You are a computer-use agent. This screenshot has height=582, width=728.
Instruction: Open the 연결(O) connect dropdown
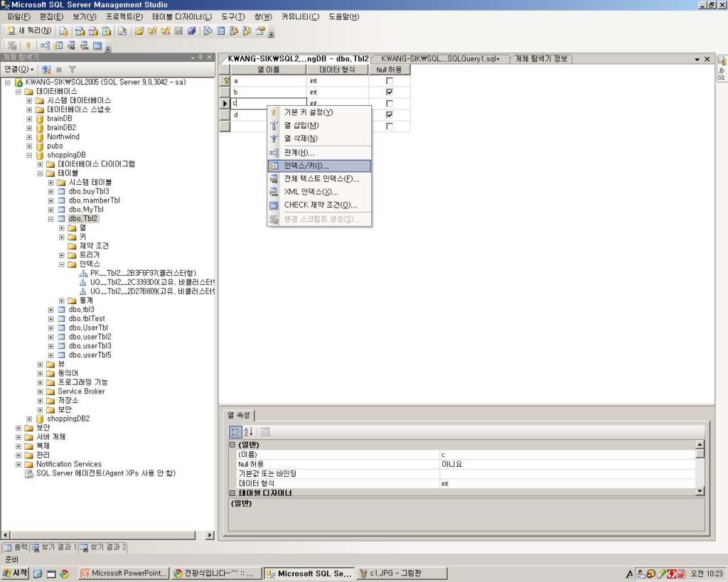coord(19,70)
